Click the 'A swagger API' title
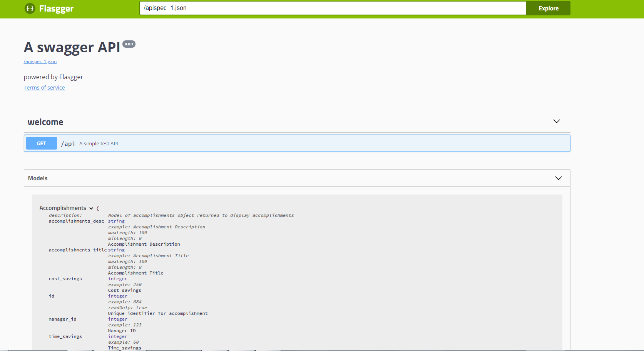The image size is (644, 351). coord(72,48)
